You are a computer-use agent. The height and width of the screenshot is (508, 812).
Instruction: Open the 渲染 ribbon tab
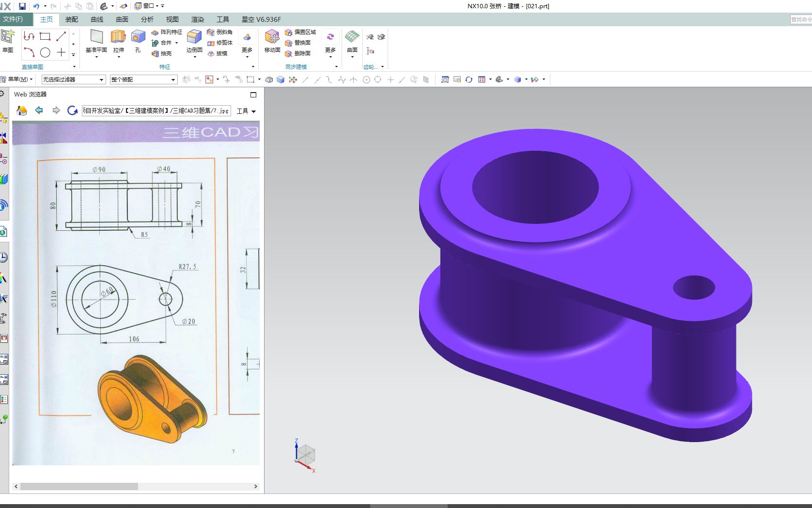click(x=197, y=19)
